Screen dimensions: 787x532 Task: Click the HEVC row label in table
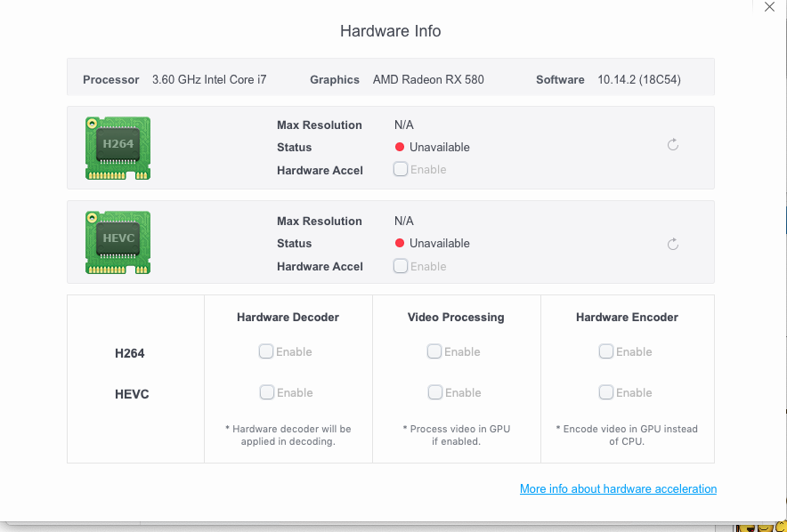[132, 394]
